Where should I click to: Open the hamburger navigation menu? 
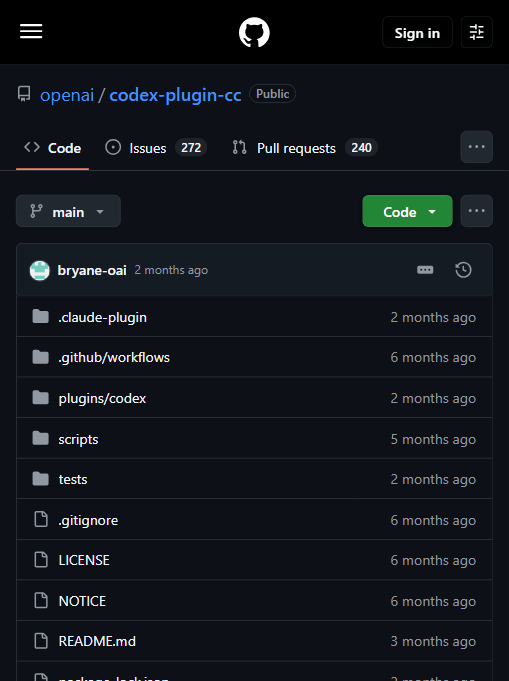tap(31, 32)
